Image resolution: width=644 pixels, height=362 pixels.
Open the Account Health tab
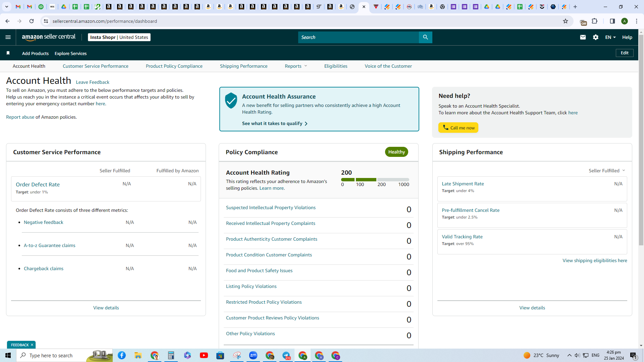[29, 66]
